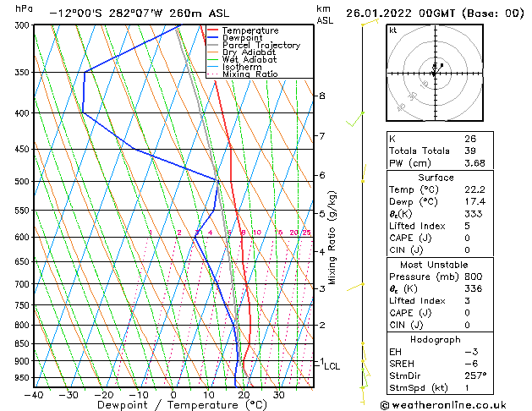
Task: Click the blue Dewpoint legend line swatch
Action: [213, 38]
